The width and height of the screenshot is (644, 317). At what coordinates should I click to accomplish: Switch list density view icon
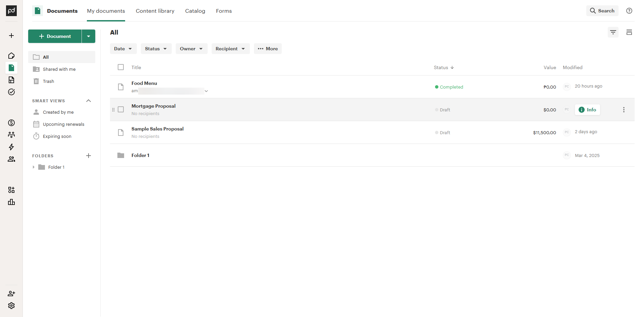629,32
